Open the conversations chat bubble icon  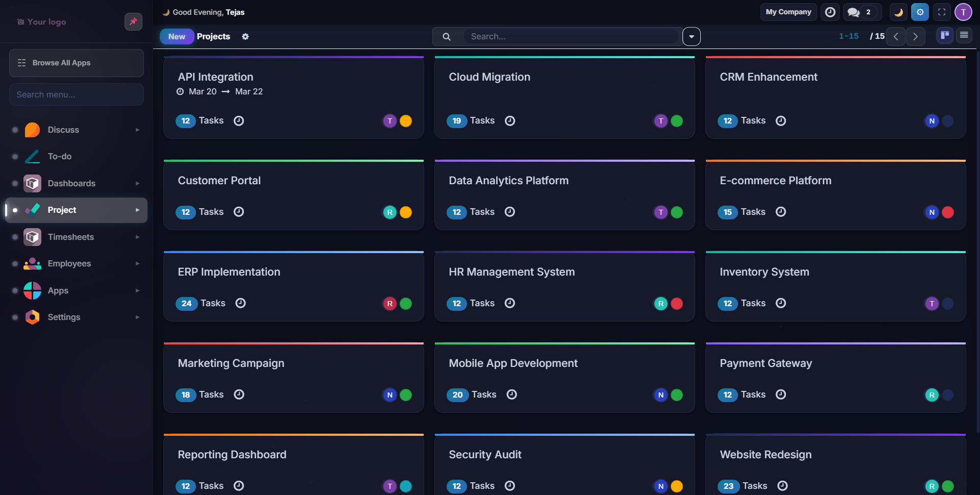(x=853, y=12)
